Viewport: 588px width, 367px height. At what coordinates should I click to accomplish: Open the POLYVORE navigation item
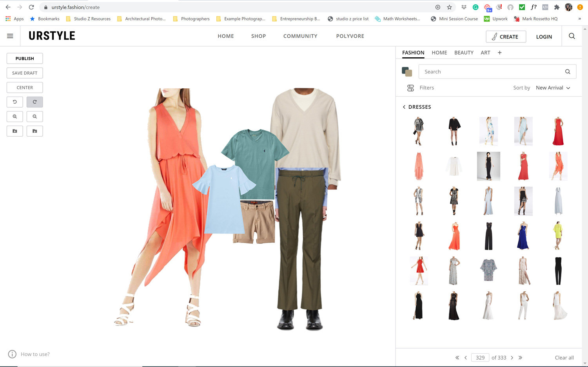[x=350, y=36]
